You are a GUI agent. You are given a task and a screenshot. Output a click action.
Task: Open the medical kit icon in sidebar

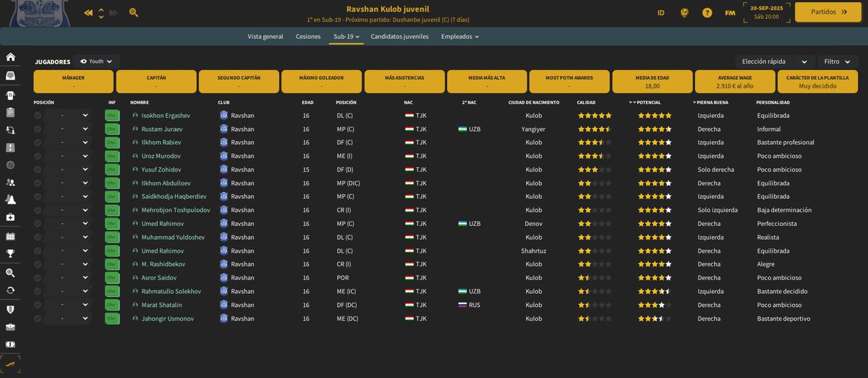tap(10, 218)
